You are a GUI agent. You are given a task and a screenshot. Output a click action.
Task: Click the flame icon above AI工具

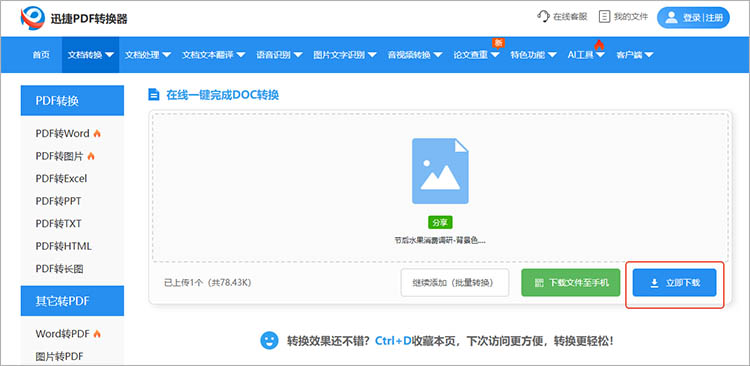[599, 44]
